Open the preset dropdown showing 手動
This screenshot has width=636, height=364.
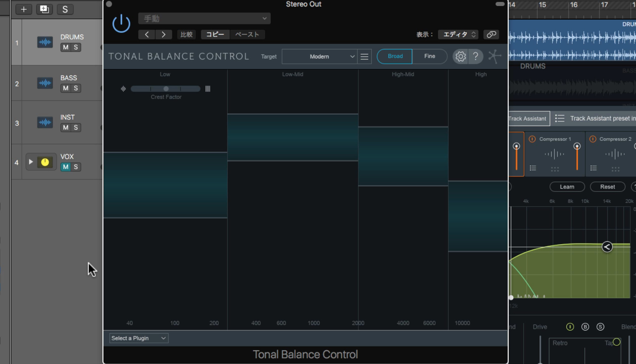click(x=204, y=18)
